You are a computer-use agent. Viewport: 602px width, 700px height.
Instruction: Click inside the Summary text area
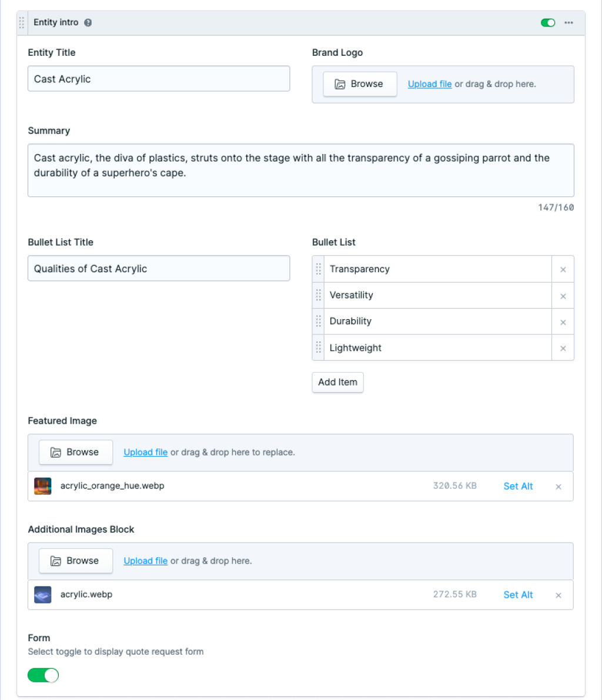coord(300,170)
